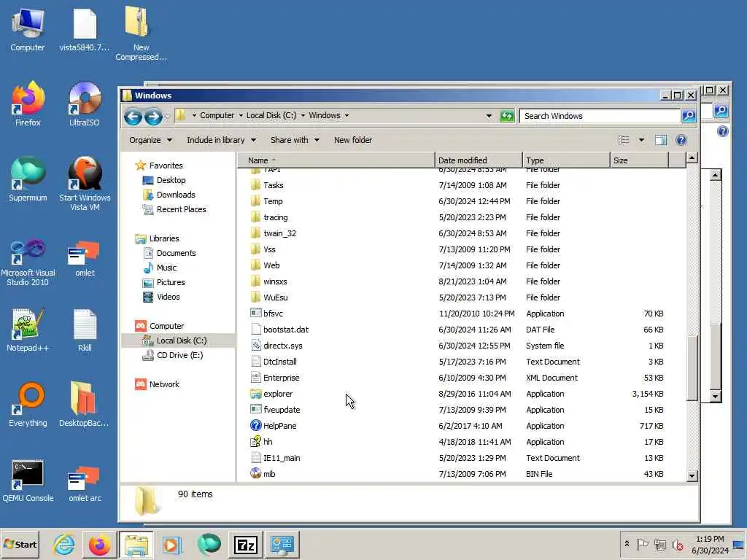Image resolution: width=747 pixels, height=560 pixels.
Task: Click the Name column header
Action: coord(336,160)
